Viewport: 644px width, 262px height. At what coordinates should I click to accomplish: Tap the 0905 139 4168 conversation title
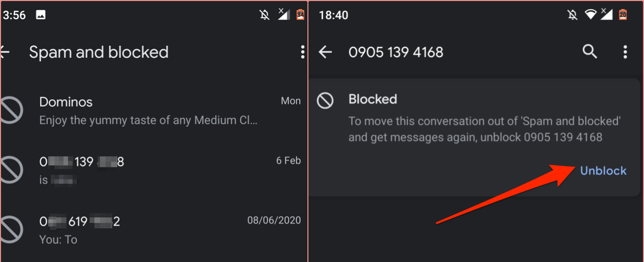tap(396, 52)
